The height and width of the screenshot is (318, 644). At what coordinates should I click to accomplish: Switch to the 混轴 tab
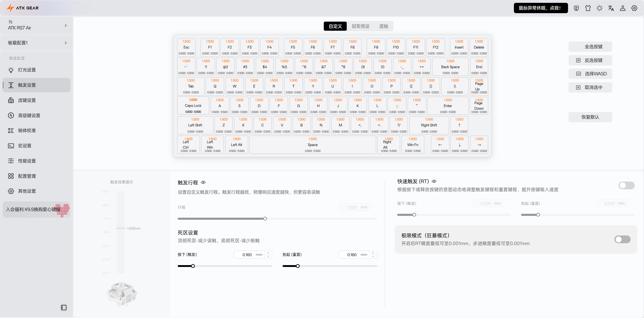pyautogui.click(x=383, y=26)
